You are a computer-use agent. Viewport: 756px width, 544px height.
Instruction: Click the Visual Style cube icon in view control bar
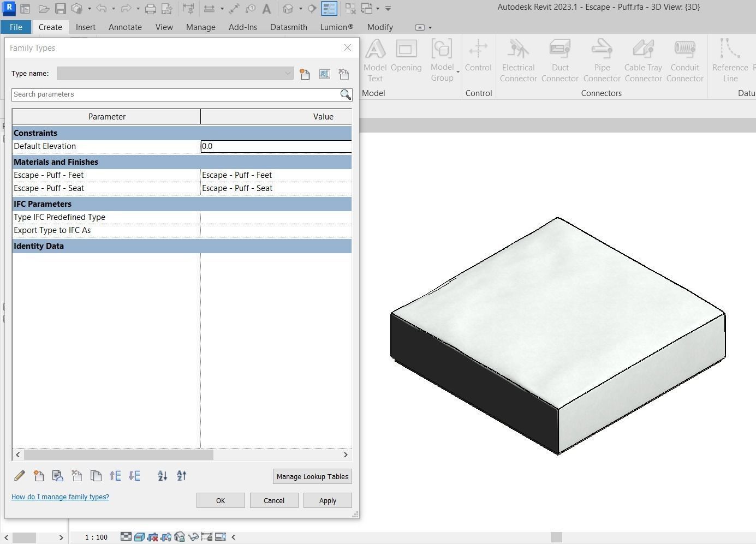pos(139,537)
